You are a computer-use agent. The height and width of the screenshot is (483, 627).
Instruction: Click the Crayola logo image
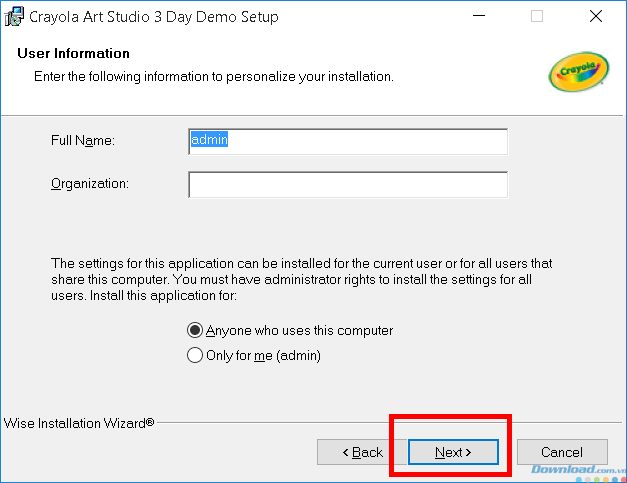tap(579, 72)
